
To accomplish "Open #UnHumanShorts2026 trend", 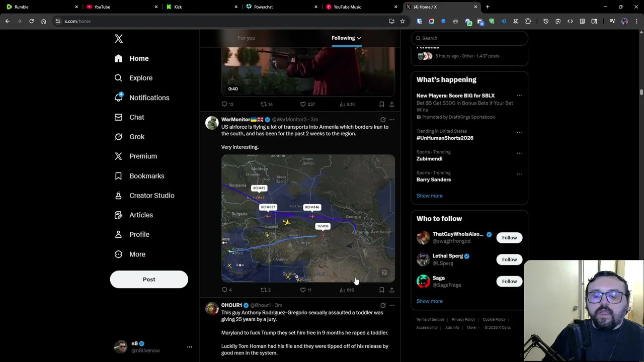I will pyautogui.click(x=445, y=138).
